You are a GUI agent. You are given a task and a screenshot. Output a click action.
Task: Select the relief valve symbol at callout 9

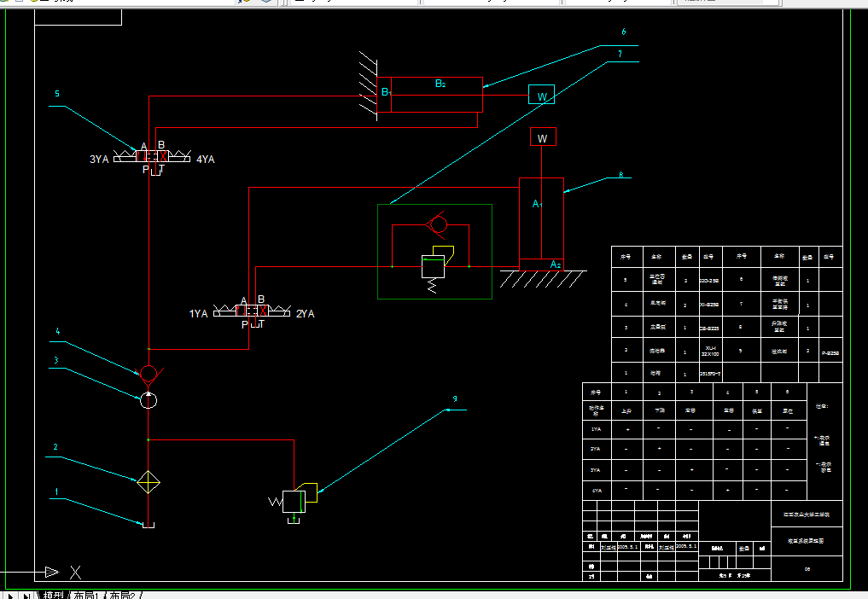click(294, 502)
